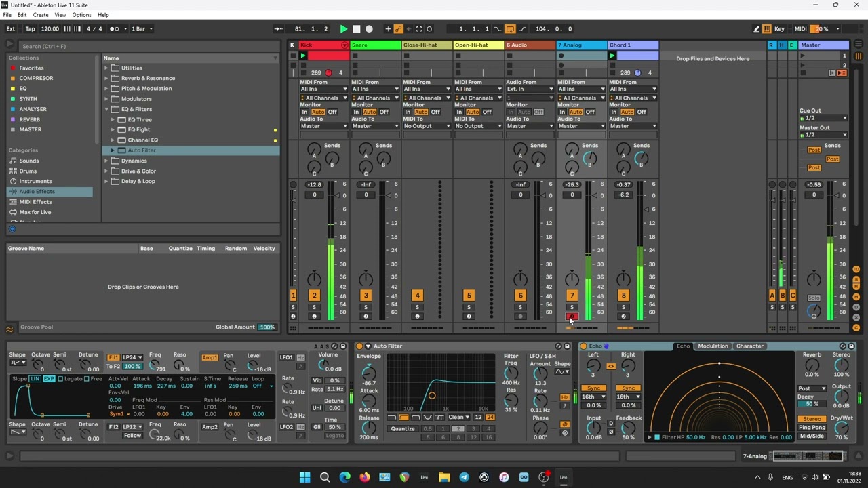Arm the Arrangement Record button

coord(369,29)
